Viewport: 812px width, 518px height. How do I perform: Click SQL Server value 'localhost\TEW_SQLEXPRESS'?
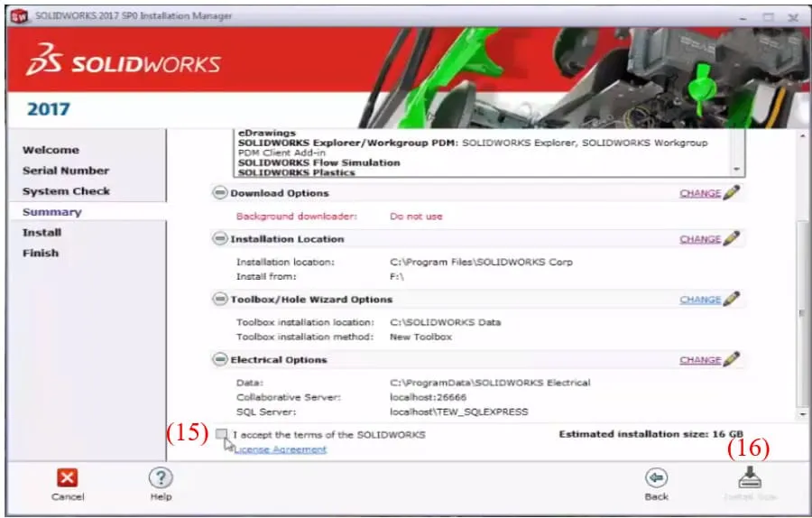(x=459, y=412)
